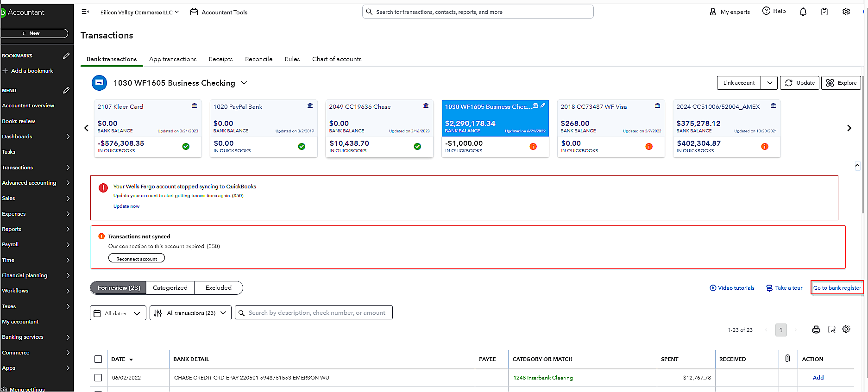Screen dimensions: 868x392
Task: Open the clipboard tasks icon
Action: point(824,12)
